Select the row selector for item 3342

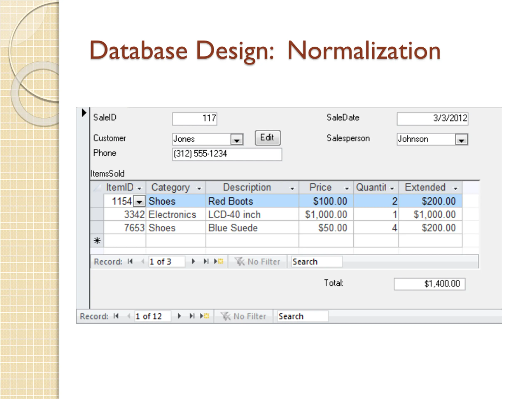point(97,214)
